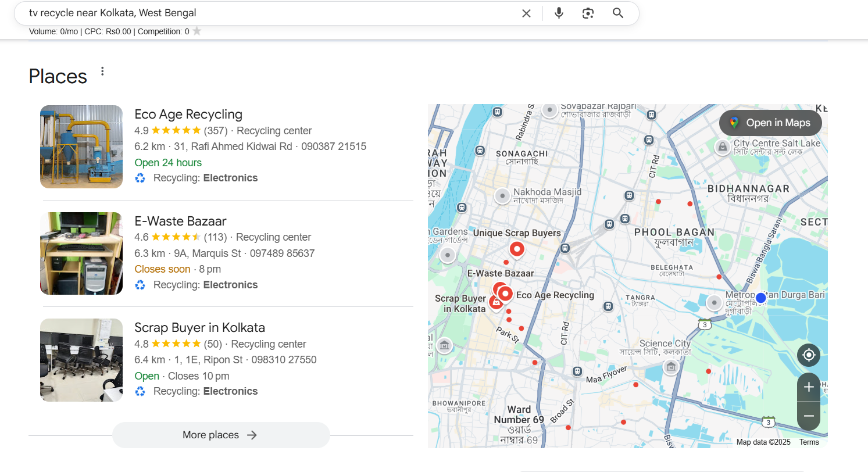Center map on my location

809,355
